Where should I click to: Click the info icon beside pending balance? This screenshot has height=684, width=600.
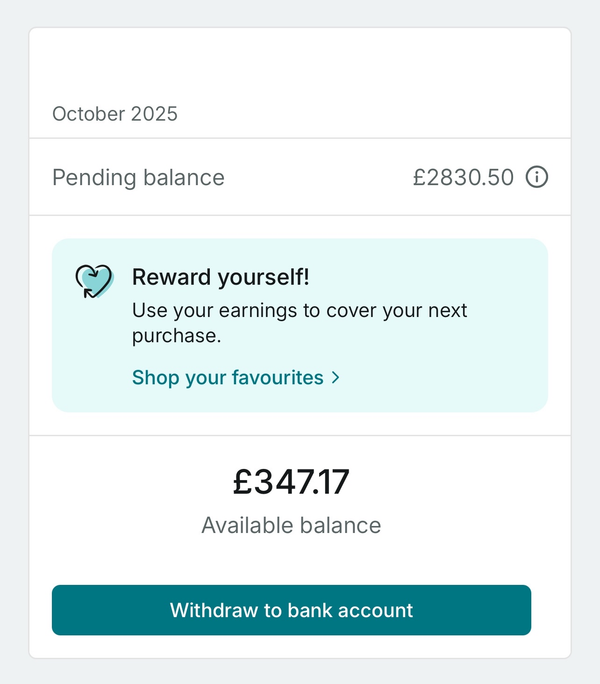(x=537, y=178)
